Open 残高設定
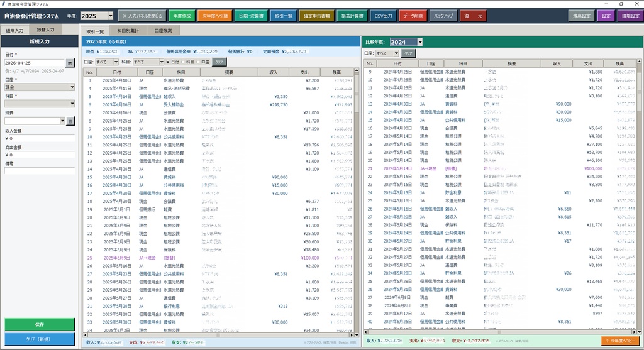This screenshot has height=350, width=644. coord(582,16)
